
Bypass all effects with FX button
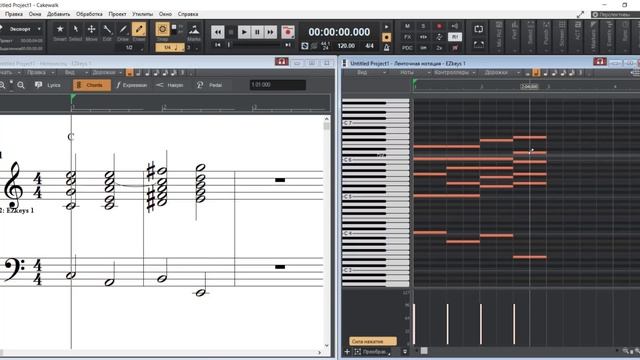pyautogui.click(x=407, y=37)
